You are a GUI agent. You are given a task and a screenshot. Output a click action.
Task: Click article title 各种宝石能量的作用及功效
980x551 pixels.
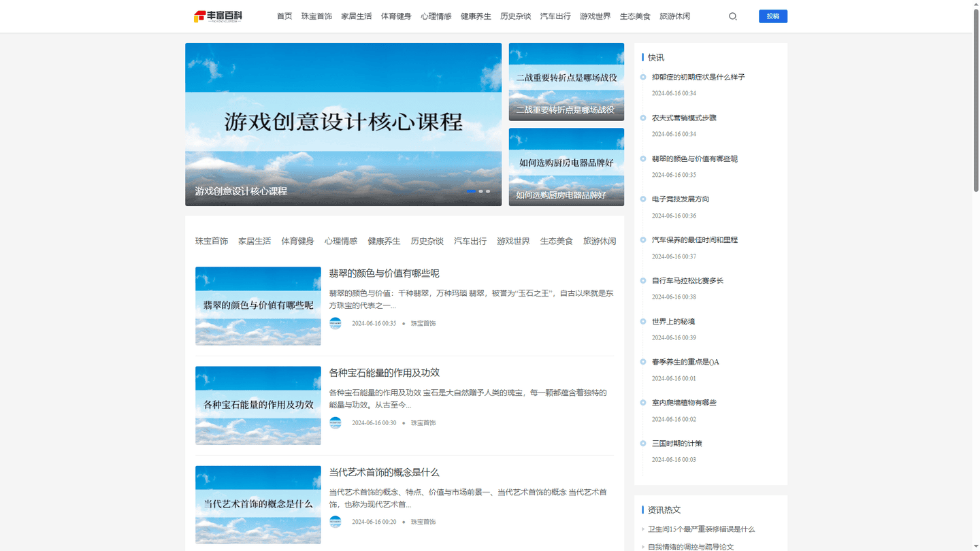tap(385, 373)
